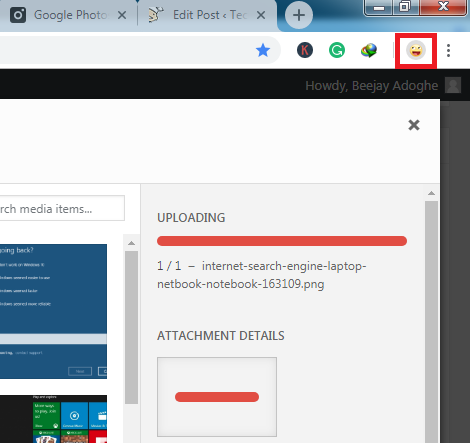Close the Edit Post tab
This screenshot has width=470, height=443.
[x=261, y=15]
